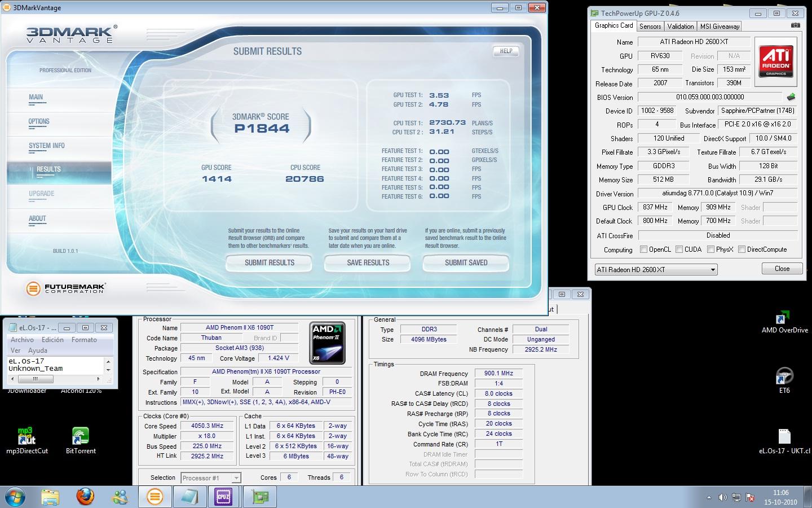812x508 pixels.
Task: Open BitTorrent desktop shortcut
Action: [x=81, y=441]
